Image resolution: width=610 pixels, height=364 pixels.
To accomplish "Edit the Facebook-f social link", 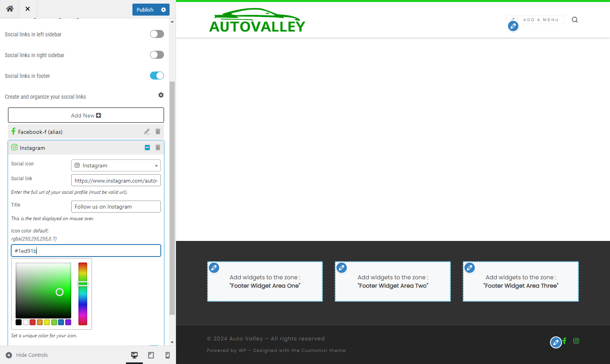I will pyautogui.click(x=147, y=131).
